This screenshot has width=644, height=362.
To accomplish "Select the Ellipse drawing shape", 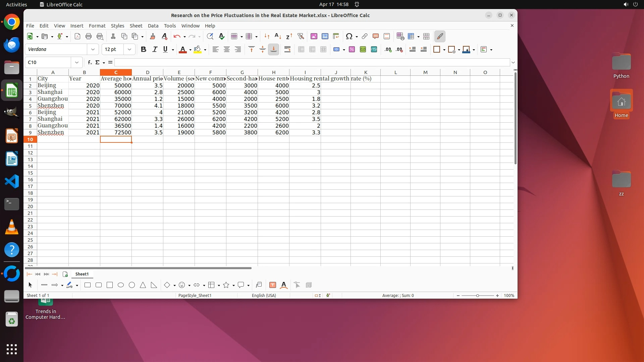I will tap(121, 285).
